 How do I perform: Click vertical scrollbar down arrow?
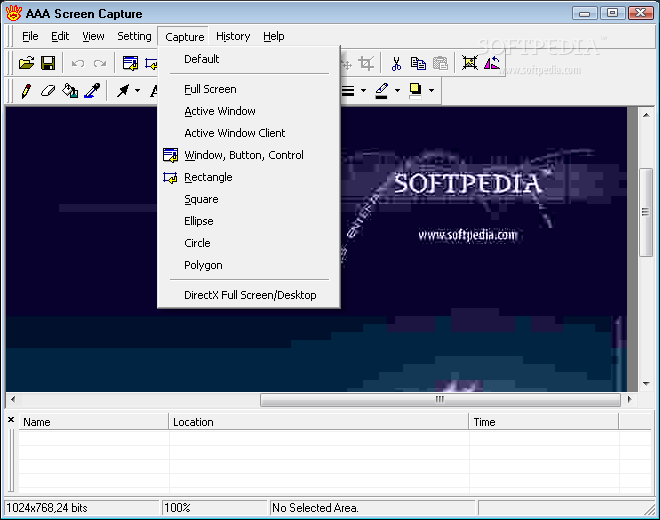tap(646, 384)
